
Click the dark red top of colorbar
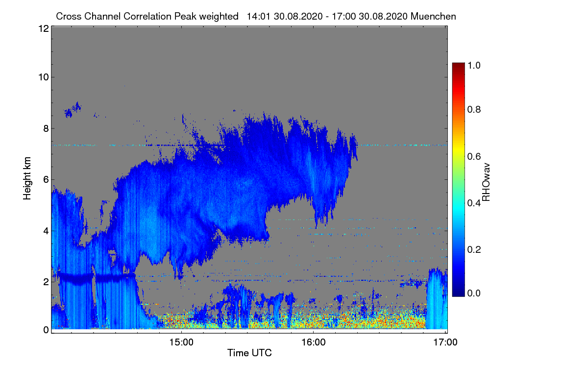coord(458,66)
